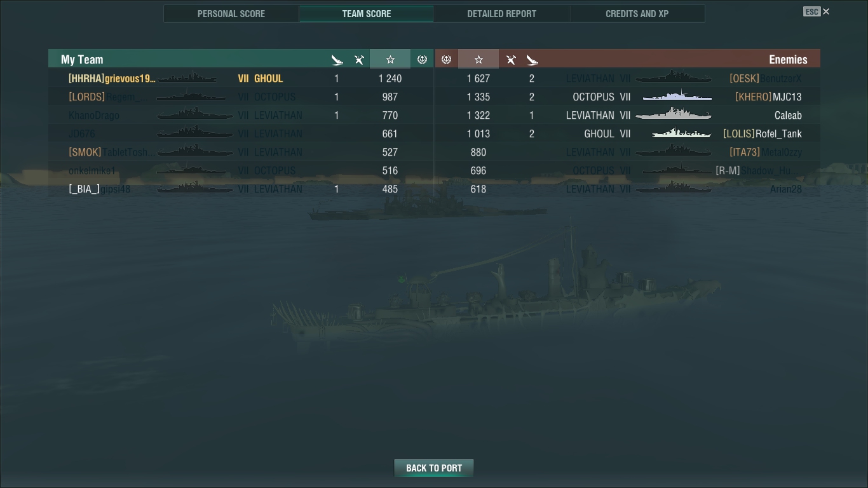This screenshot has height=488, width=868.
Task: Sort Enemies by star XP column
Action: click(478, 59)
